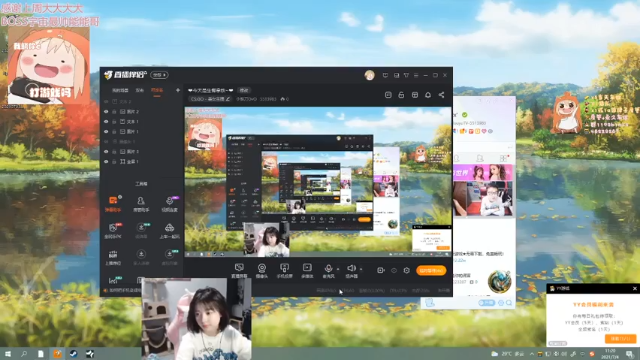Viewport: 640px width, 360px height.
Task: Mute the 麦克风 microphone
Action: click(328, 270)
